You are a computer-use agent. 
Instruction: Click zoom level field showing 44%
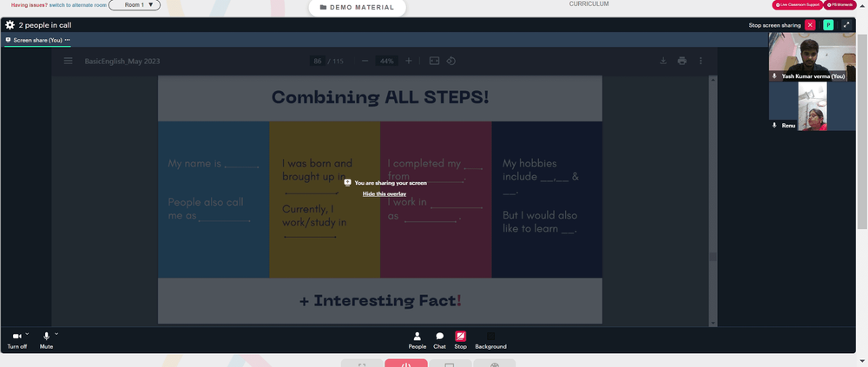(387, 61)
